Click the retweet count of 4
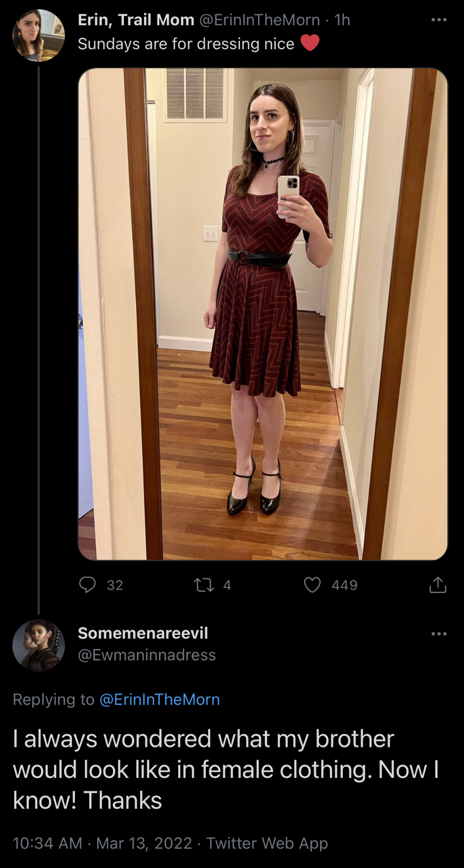Screen dimensions: 464x868 [x=227, y=585]
